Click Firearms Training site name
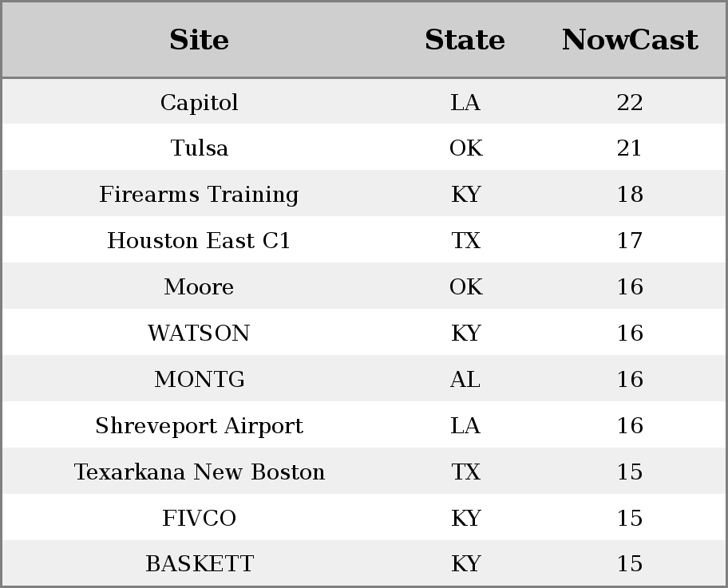This screenshot has height=588, width=728. coord(199,194)
